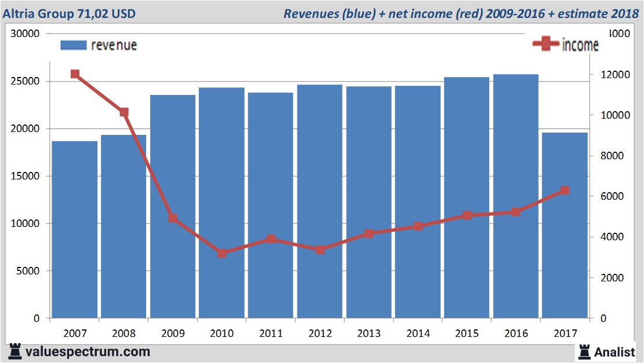Click the Analist brand text
This screenshot has height=363, width=644.
click(x=614, y=351)
